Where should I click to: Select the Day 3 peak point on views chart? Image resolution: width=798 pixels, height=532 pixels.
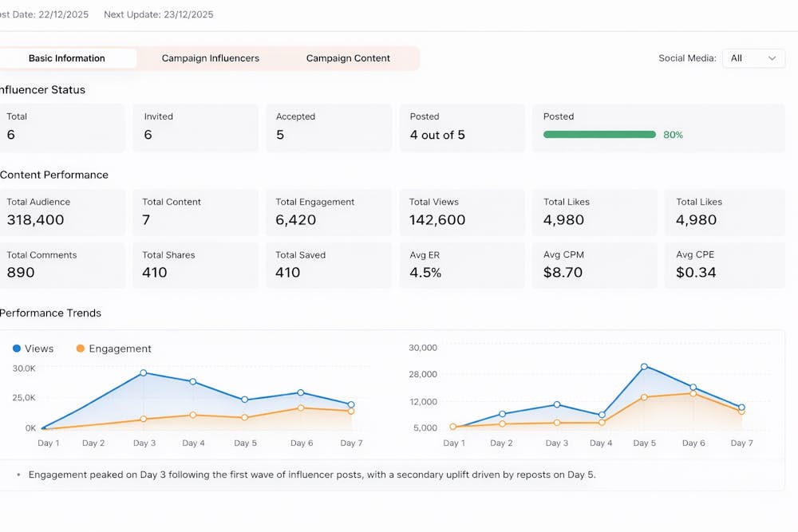[144, 372]
